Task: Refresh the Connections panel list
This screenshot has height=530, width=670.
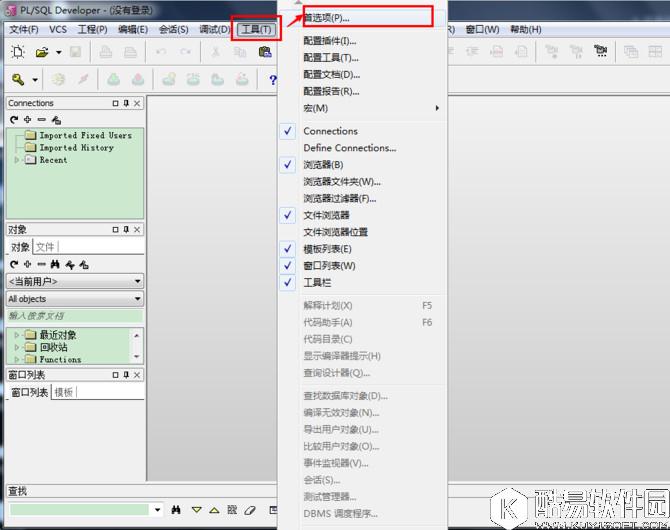Action: tap(14, 120)
